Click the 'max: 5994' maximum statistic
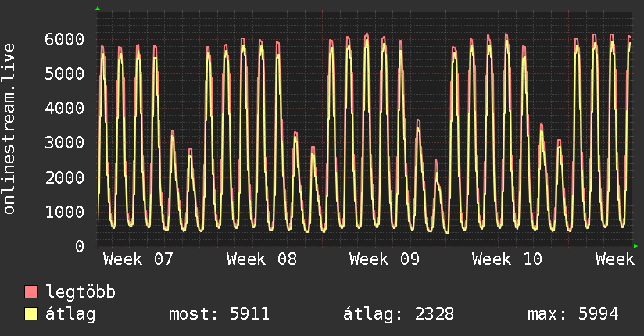644x336 pixels. (573, 315)
